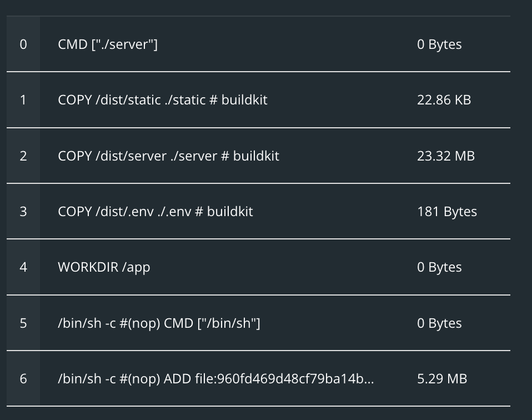Image resolution: width=532 pixels, height=420 pixels.
Task: Click the 0 Bytes size in ./server CMD row
Action: 439,44
